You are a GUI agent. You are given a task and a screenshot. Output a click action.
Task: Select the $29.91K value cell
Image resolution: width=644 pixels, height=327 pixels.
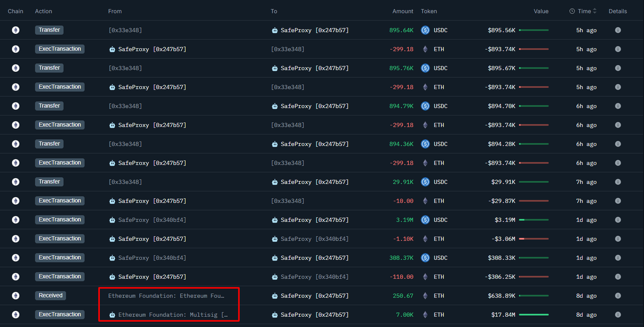tap(503, 182)
